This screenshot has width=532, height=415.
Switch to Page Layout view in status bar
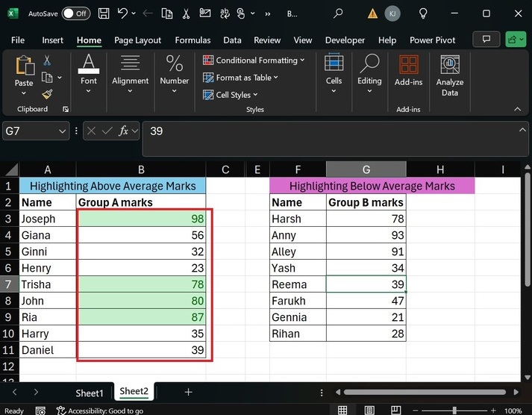pos(370,410)
